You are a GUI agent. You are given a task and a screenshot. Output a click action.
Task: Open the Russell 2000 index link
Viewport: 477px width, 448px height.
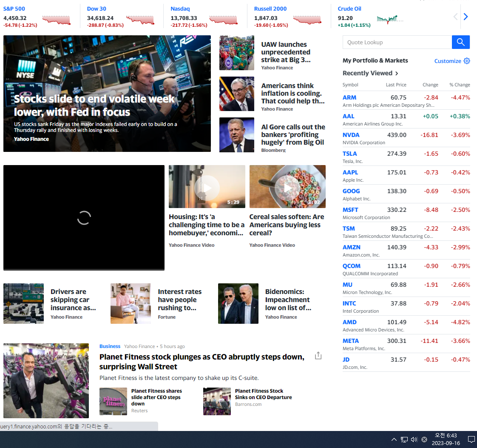pos(270,9)
